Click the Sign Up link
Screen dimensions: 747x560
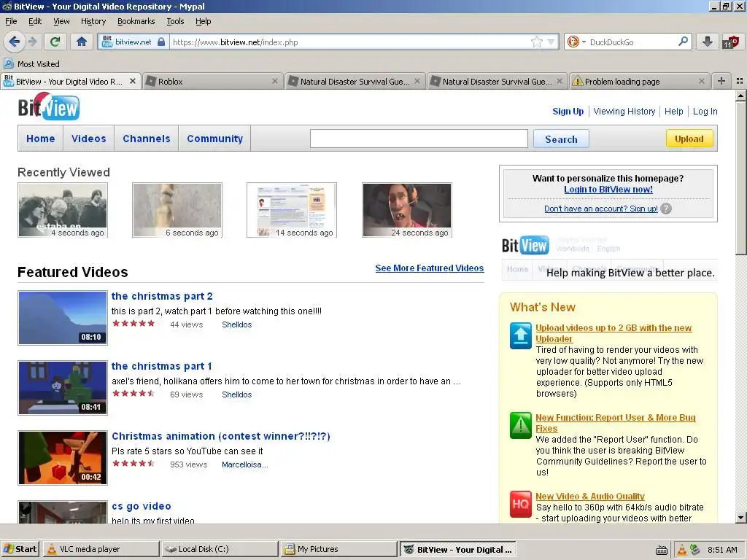[x=568, y=112]
